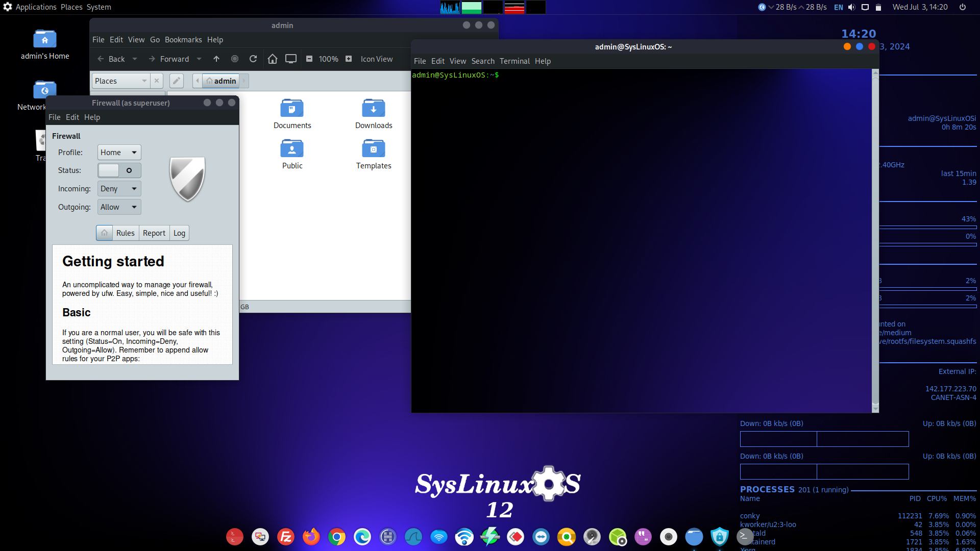Open Firewall window's Edit menu
The height and width of the screenshot is (551, 980).
click(x=72, y=117)
